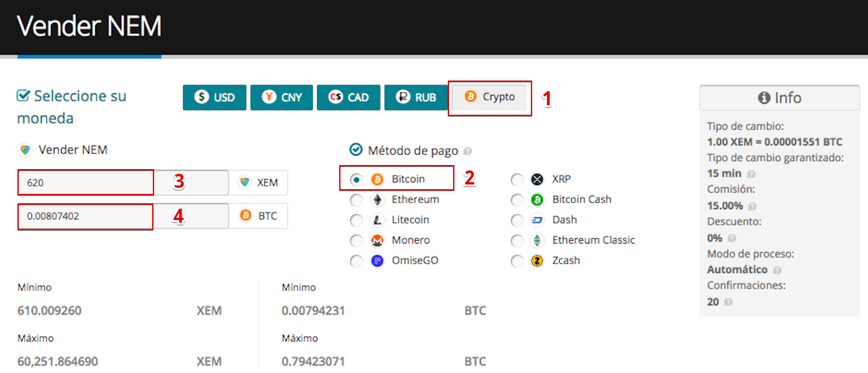Image resolution: width=868 pixels, height=373 pixels.
Task: Choose the CAD currency button
Action: [349, 97]
